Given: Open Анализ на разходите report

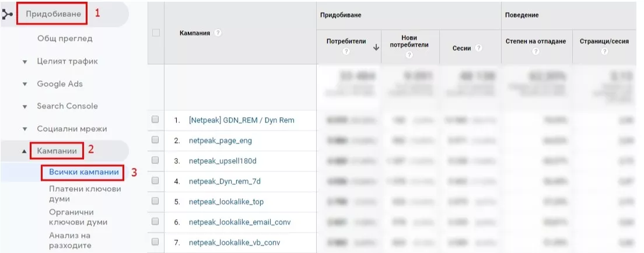Looking at the screenshot, I should 70,241.
